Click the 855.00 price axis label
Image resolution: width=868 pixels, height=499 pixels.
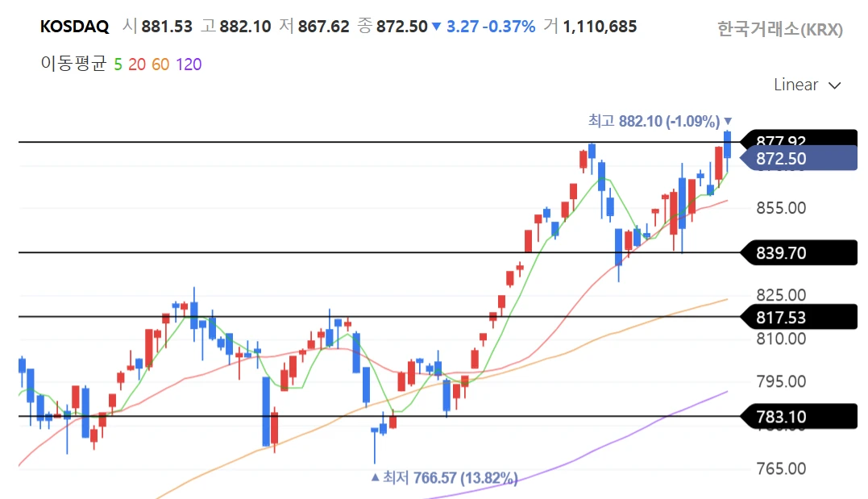(781, 208)
